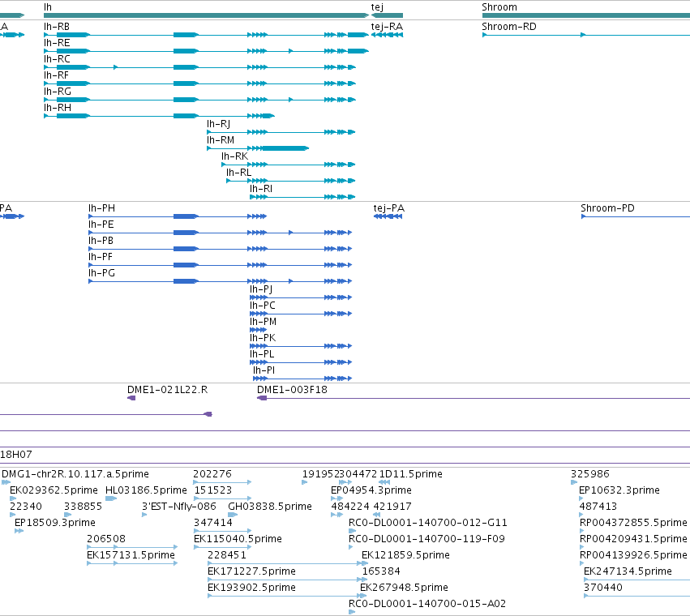
Task: Open the GH03838.5prime EST label
Action: click(x=270, y=507)
